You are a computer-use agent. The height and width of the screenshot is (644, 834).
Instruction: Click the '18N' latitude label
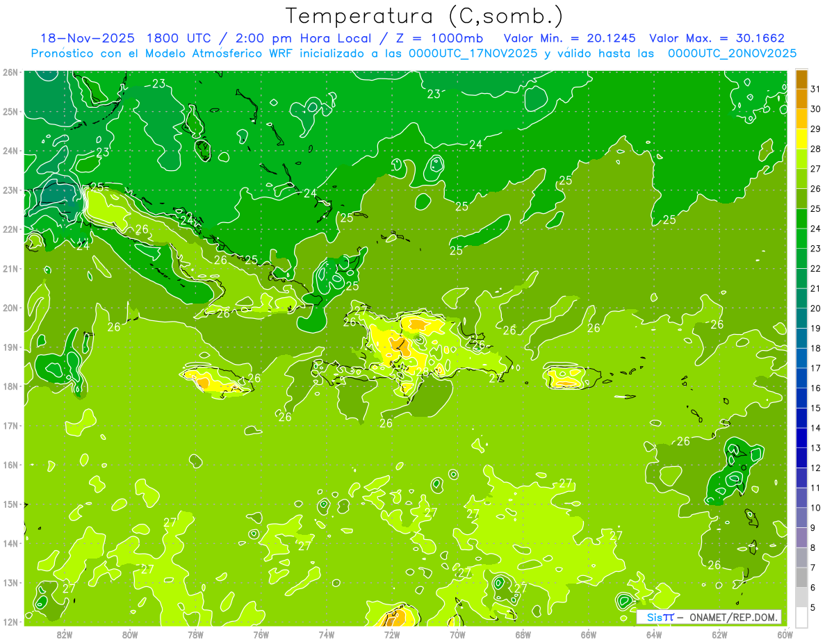tap(10, 386)
